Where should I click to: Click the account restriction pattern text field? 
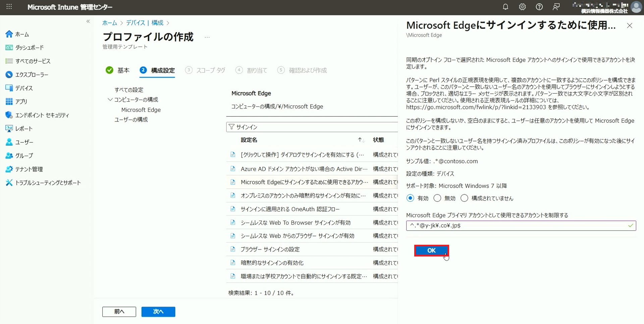(517, 226)
